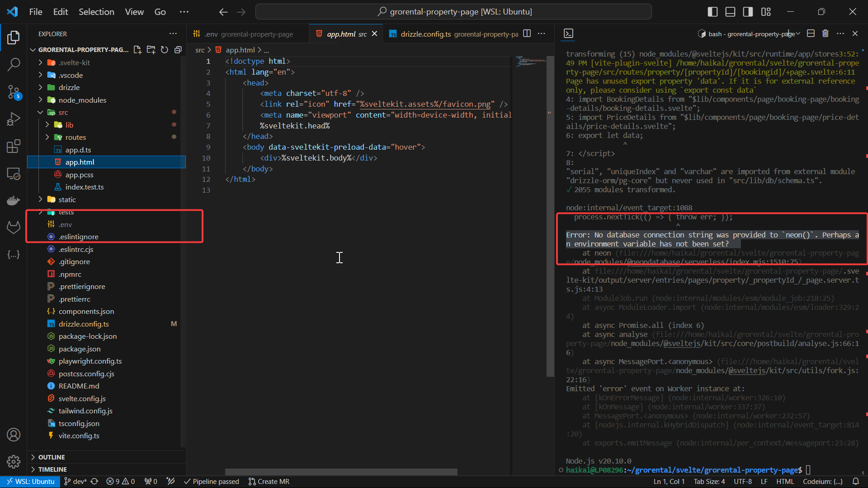Open the Extensions view
Screen dimensions: 868x488
tap(14, 146)
